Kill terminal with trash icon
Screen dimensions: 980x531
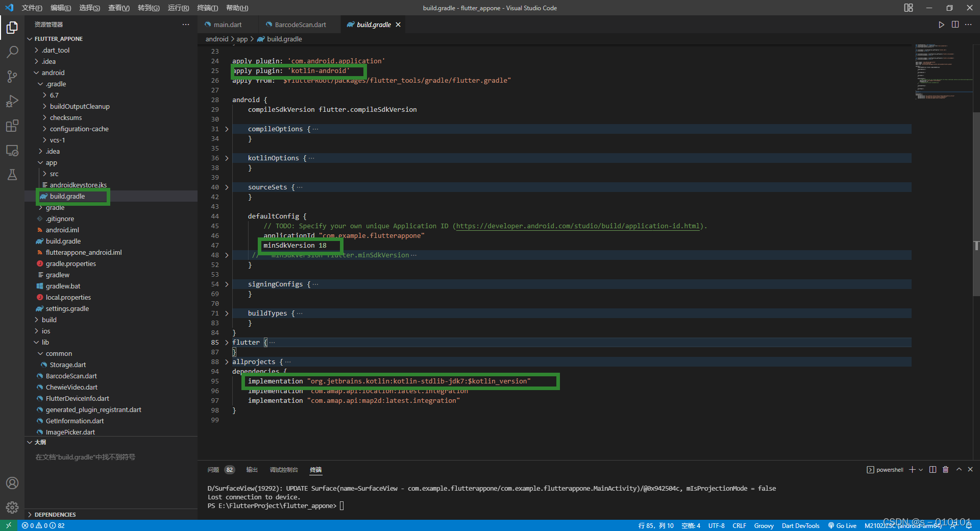[x=945, y=470]
